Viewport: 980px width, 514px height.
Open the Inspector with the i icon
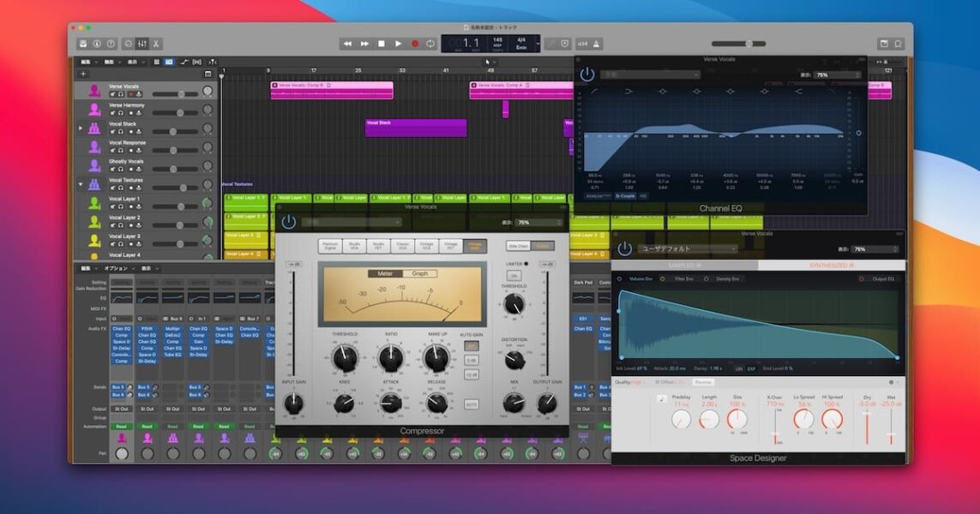(97, 43)
